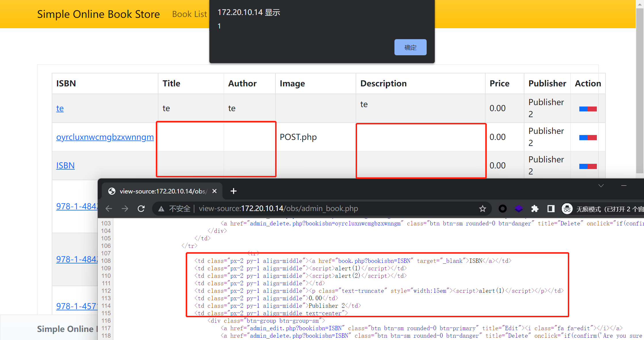Click the browser forward arrow
Viewport: 644px width, 340px height.
coord(125,208)
